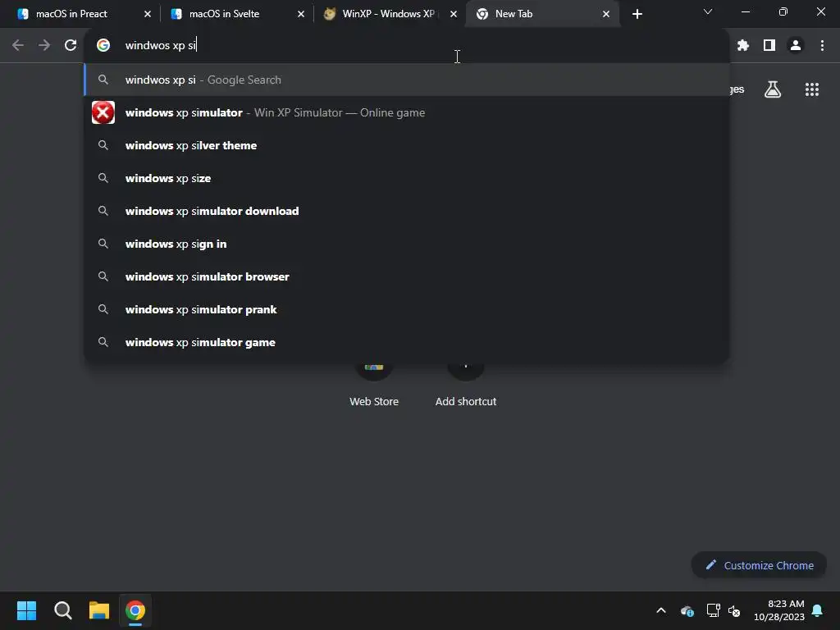Click the OneDrive cloud tray icon
The image size is (840, 630).
pos(687,610)
